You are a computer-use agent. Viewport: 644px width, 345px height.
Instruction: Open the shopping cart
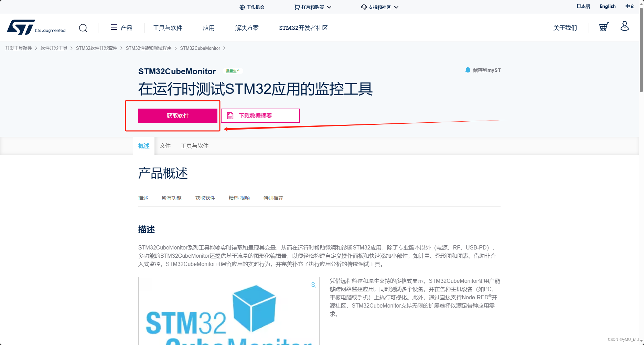point(603,27)
